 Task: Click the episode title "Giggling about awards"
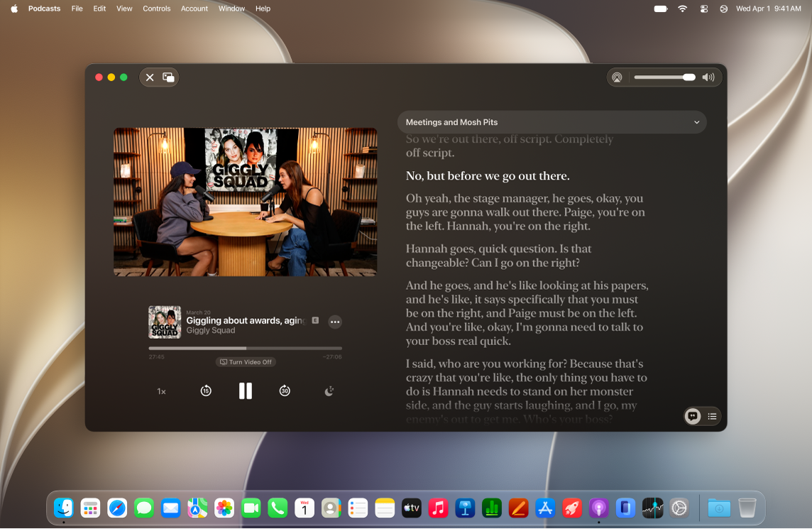246,321
